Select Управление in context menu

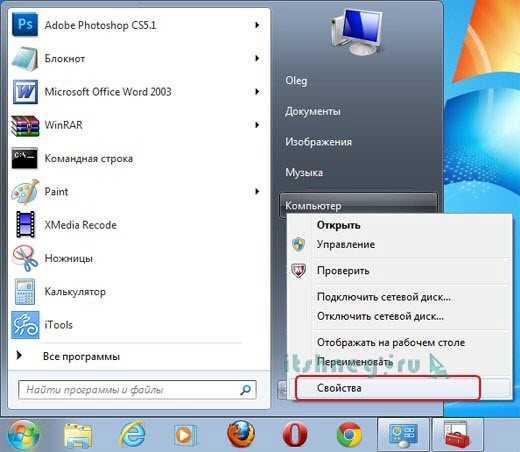coord(346,244)
